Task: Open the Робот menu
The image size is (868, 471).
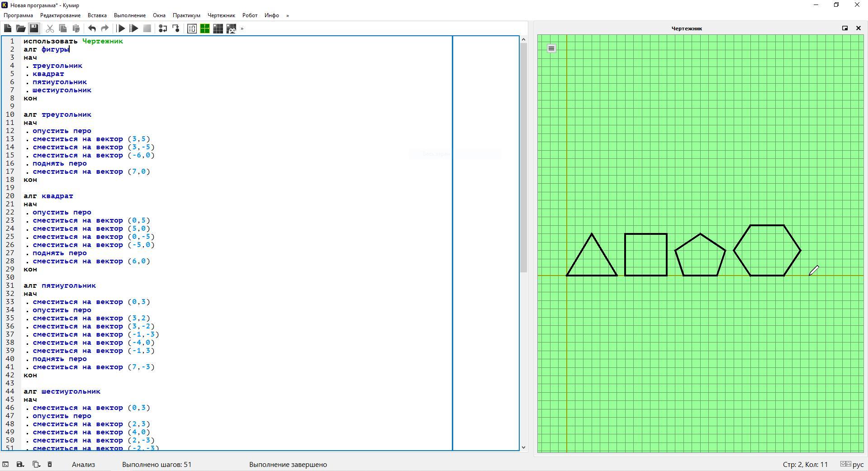Action: pos(250,15)
